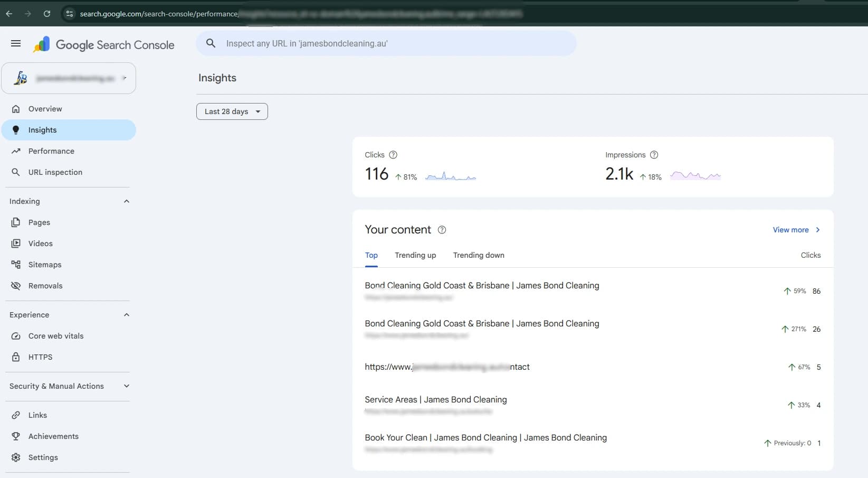Image resolution: width=868 pixels, height=478 pixels.
Task: Open first Bond Cleaning Gold Coast row with 86 clicks
Action: click(x=593, y=291)
